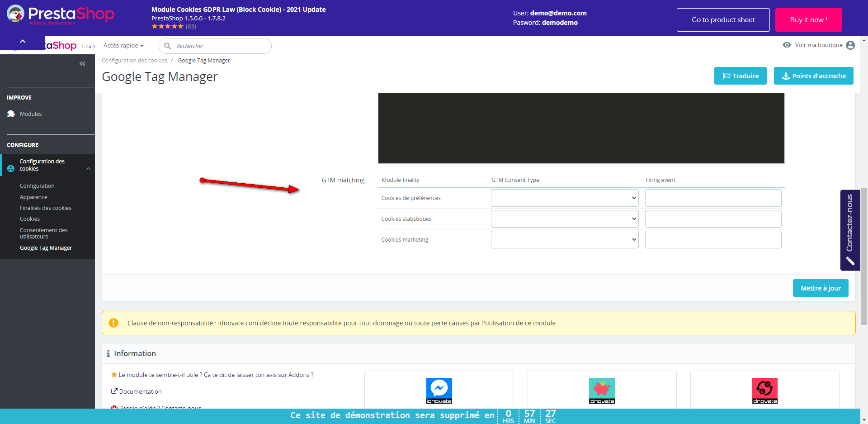868x424 pixels.
Task: Click the Modules puzzle piece icon
Action: point(11,114)
